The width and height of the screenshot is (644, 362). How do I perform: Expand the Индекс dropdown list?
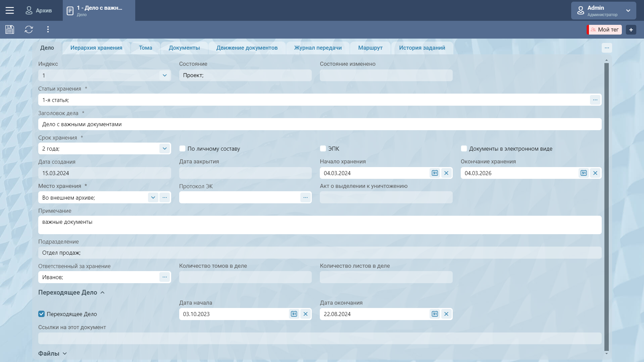point(164,75)
